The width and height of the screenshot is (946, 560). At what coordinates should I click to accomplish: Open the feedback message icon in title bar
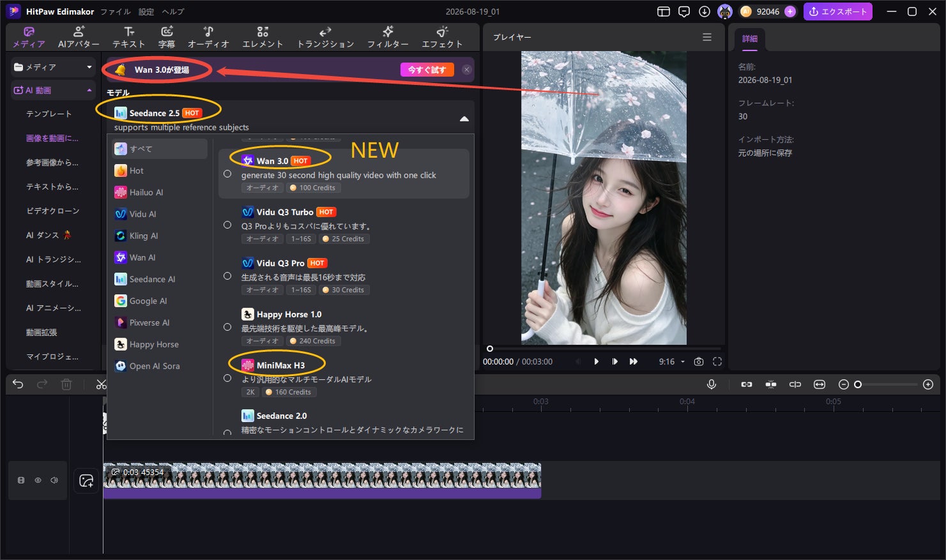[x=684, y=11]
